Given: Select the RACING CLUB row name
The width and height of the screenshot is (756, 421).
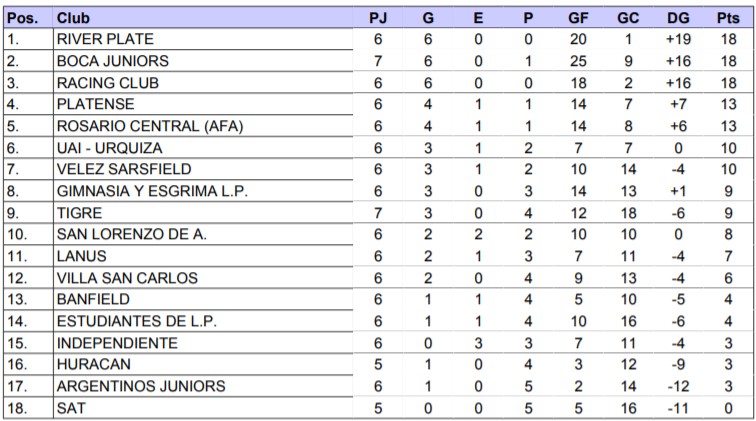Looking at the screenshot, I should tap(108, 83).
